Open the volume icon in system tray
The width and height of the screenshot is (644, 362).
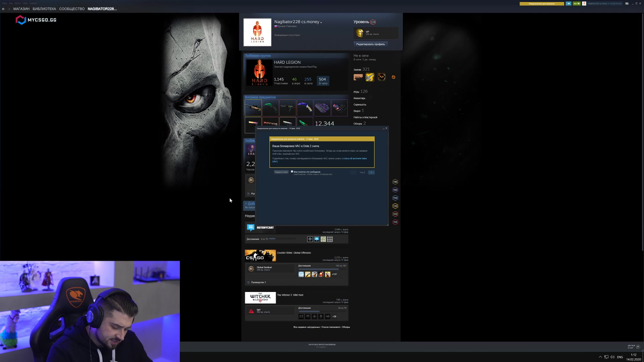(x=612, y=357)
